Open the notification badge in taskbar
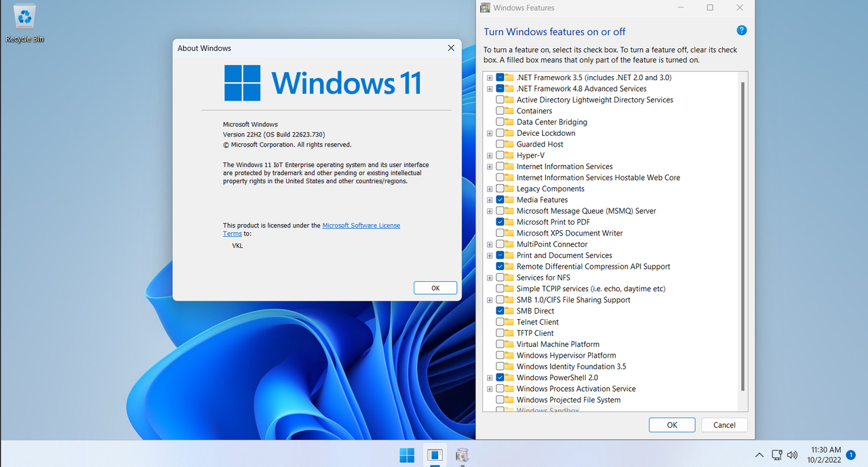Screen dimensions: 868x467 click(x=851, y=455)
